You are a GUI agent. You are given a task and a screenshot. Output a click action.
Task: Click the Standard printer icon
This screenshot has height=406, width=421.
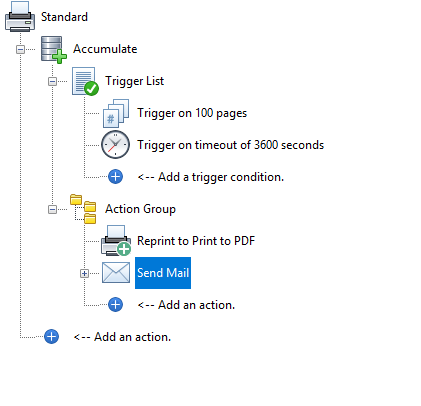click(20, 17)
